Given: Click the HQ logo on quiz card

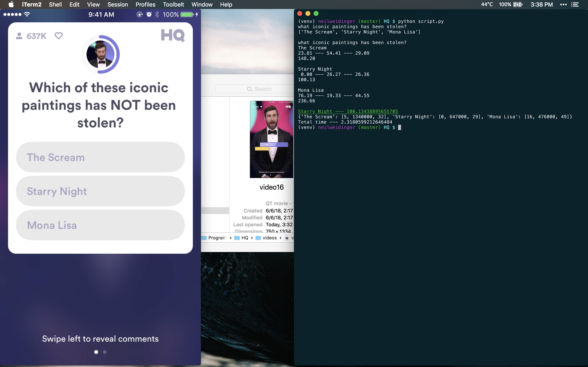Looking at the screenshot, I should 173,35.
